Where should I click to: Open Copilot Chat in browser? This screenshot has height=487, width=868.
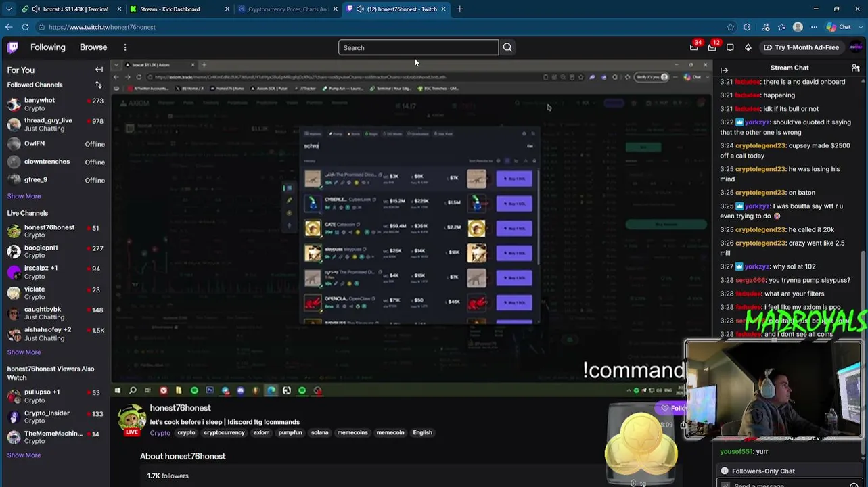(x=840, y=27)
